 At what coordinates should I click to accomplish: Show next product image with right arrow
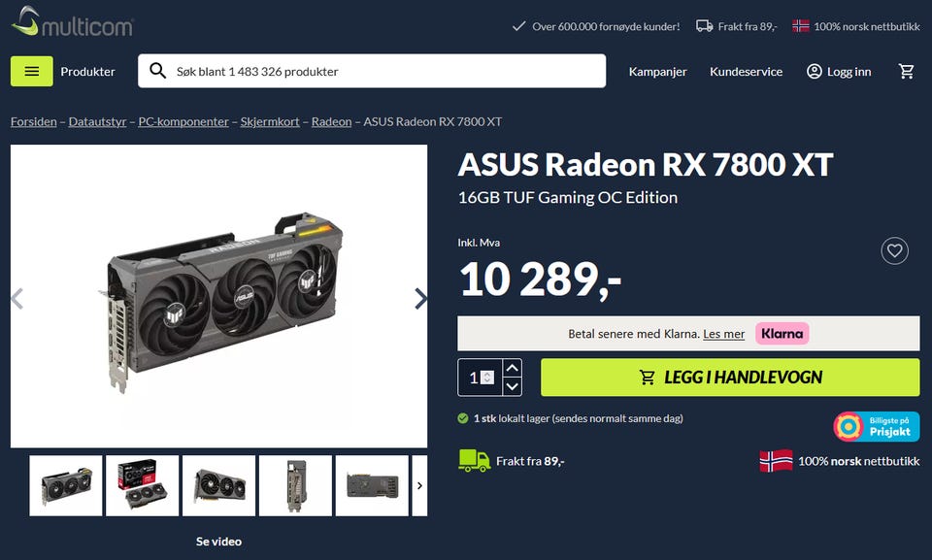click(420, 298)
